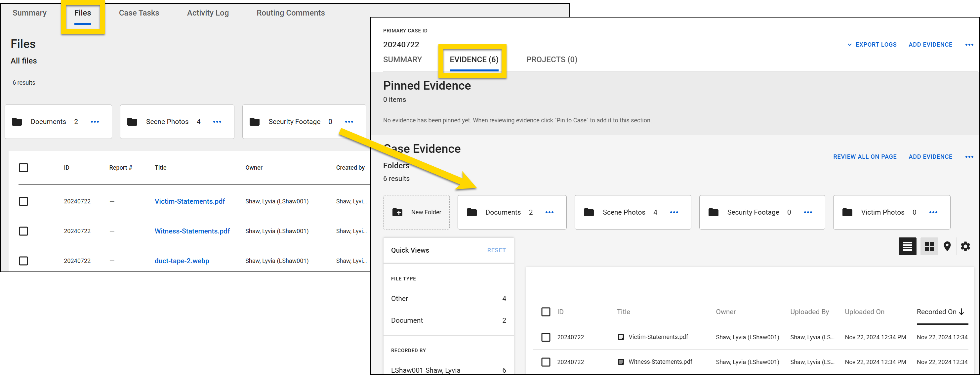Switch to grid view in Case Evidence
The image size is (980, 375).
click(x=929, y=246)
